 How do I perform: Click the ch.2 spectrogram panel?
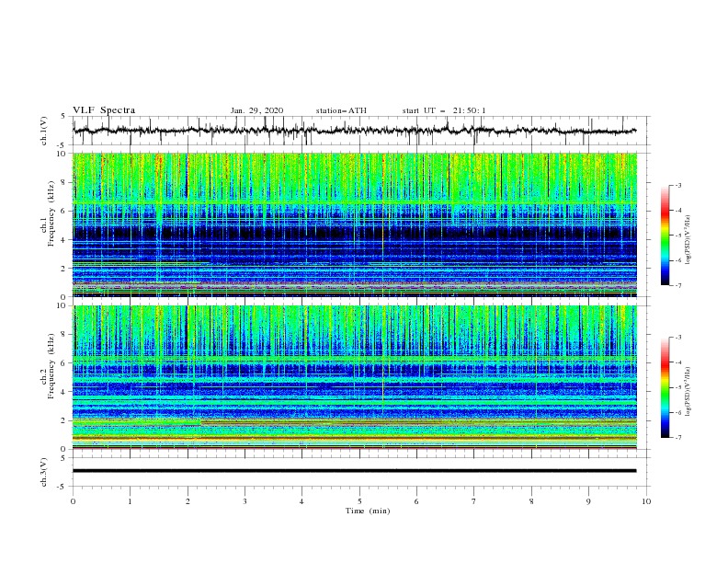point(355,377)
